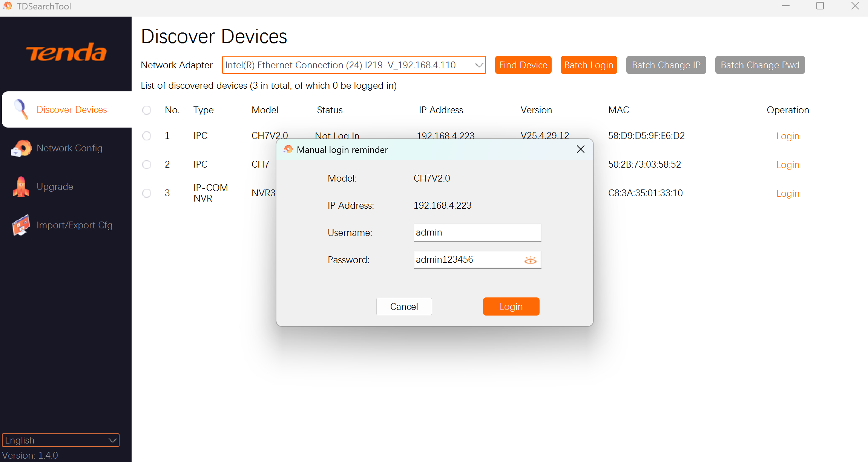This screenshot has height=462, width=868.
Task: Close the Manual login reminder dialog
Action: pyautogui.click(x=580, y=149)
